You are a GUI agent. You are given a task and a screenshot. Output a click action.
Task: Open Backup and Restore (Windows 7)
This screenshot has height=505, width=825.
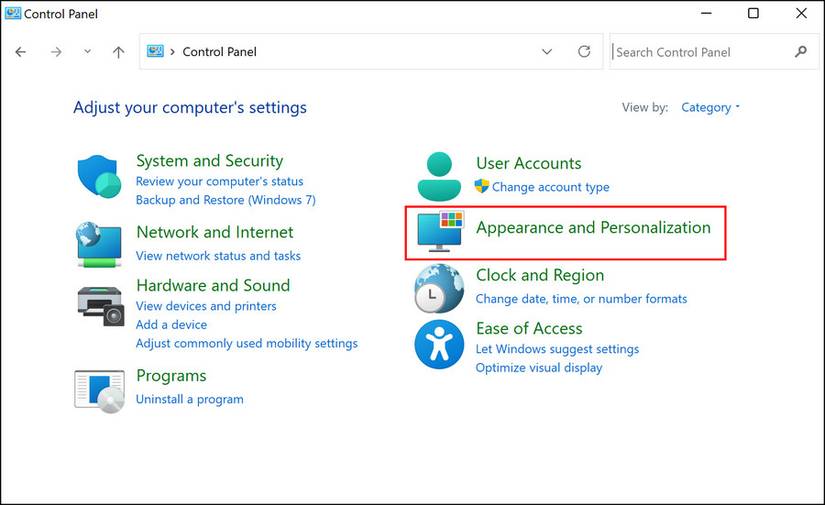click(x=225, y=200)
